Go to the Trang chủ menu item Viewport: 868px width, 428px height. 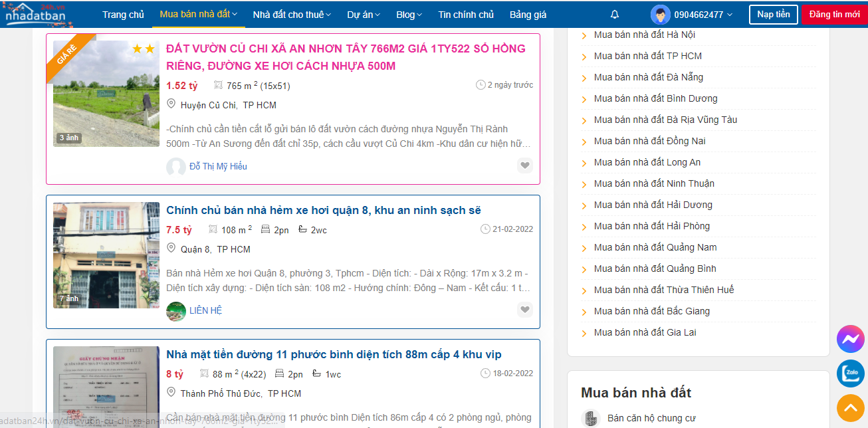click(123, 15)
